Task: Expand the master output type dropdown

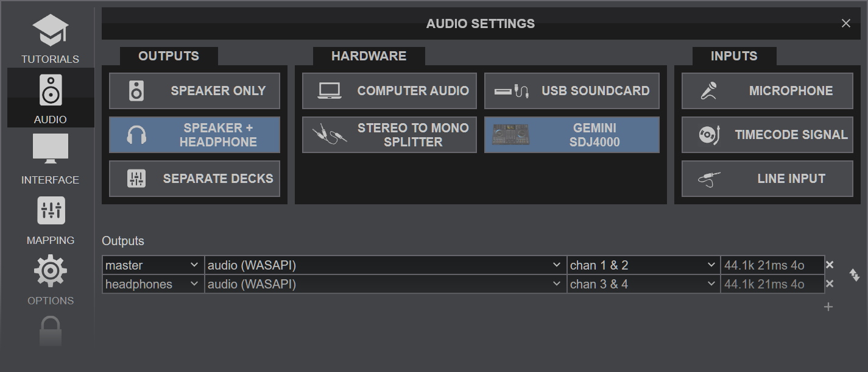Action: pyautogui.click(x=153, y=265)
